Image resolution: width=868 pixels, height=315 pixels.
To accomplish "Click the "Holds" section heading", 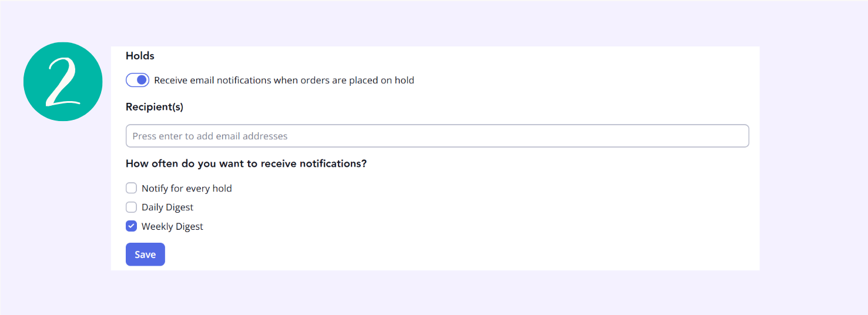I will coord(140,56).
